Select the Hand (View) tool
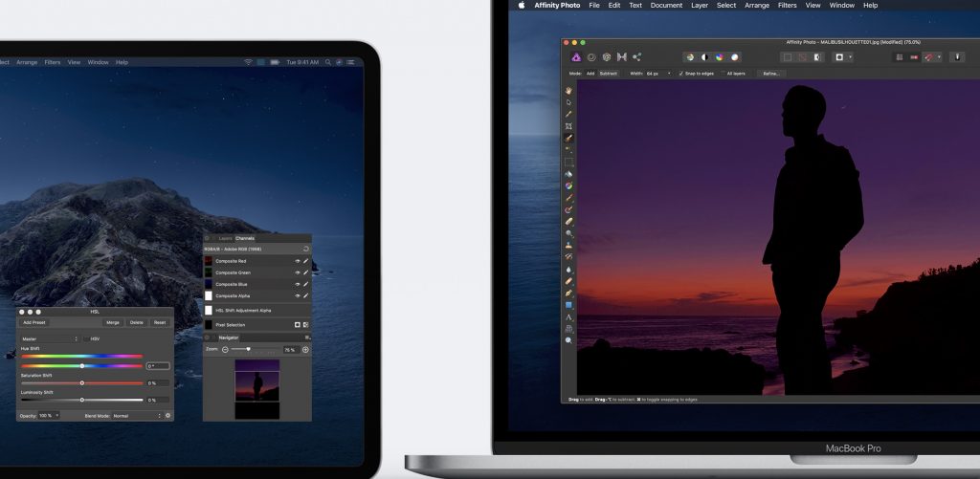980x479 pixels. tap(568, 91)
